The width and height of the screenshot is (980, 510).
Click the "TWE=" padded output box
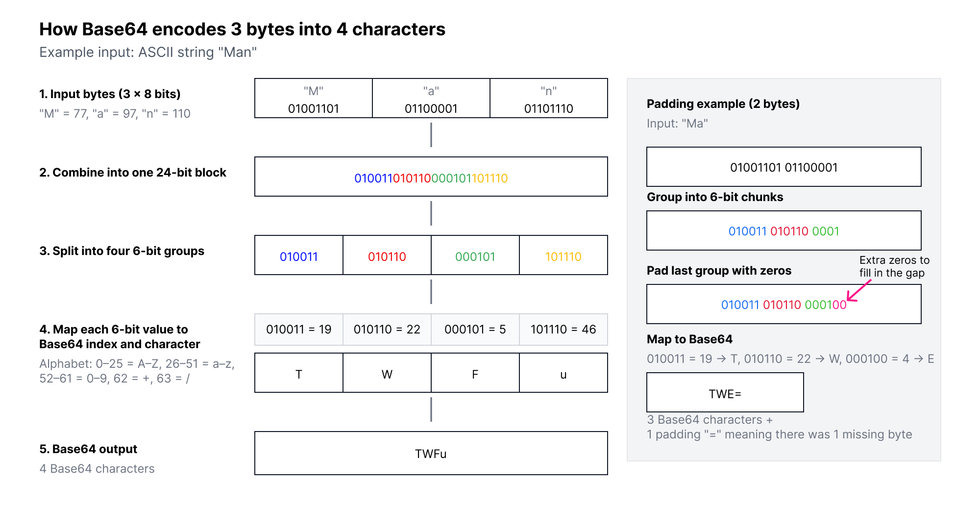725,393
